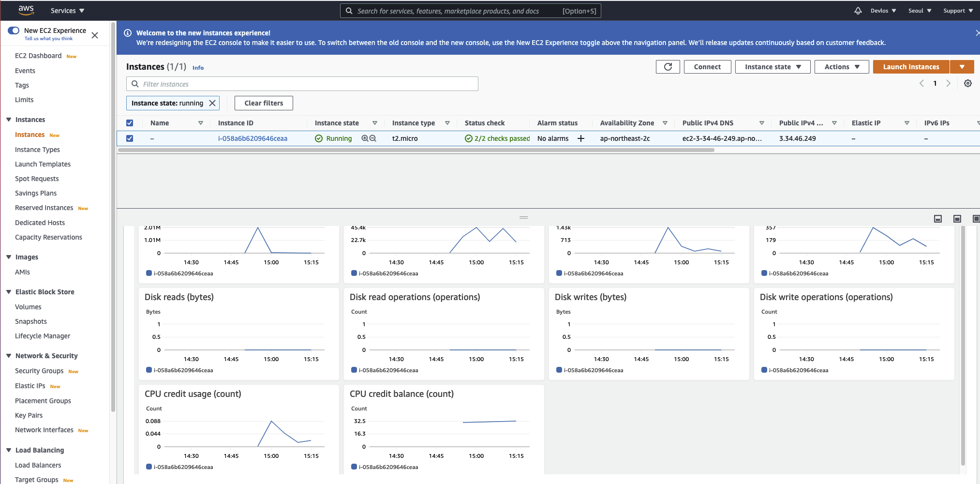Collapse the Instances sidebar section
The image size is (980, 484).
point(9,120)
